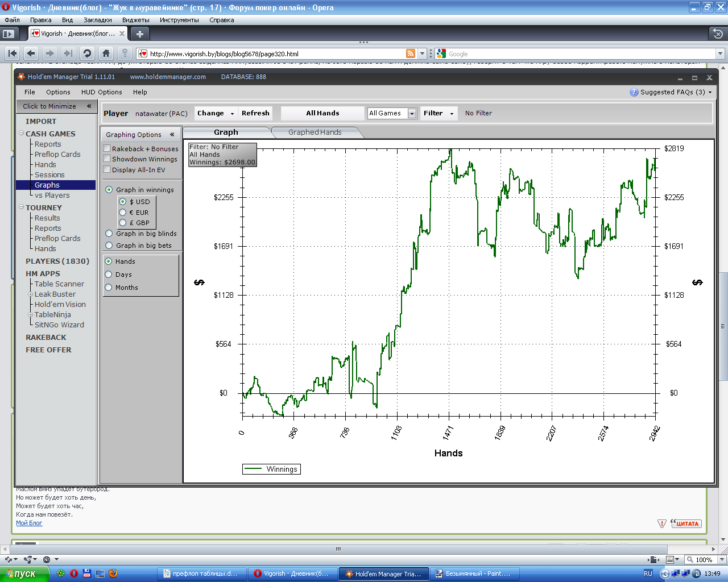Open a new tab with the plus icon
Image resolution: width=728 pixels, height=582 pixels.
pos(139,34)
